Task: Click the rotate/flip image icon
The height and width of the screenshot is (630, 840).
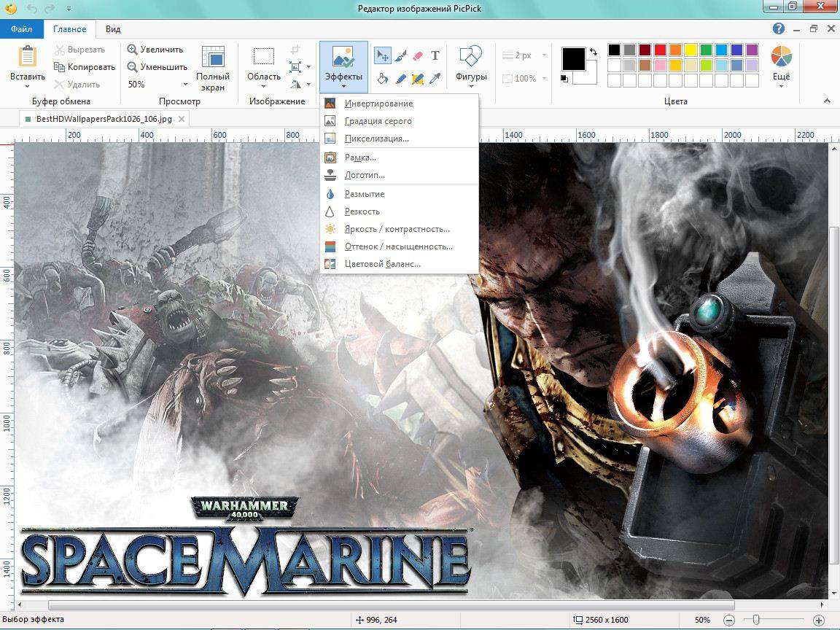Action: pyautogui.click(x=295, y=84)
